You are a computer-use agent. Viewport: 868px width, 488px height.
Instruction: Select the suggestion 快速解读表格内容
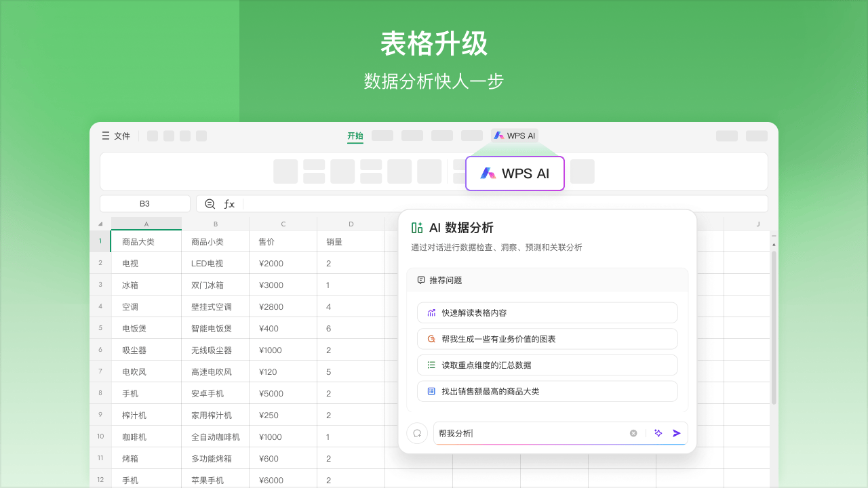[547, 312]
